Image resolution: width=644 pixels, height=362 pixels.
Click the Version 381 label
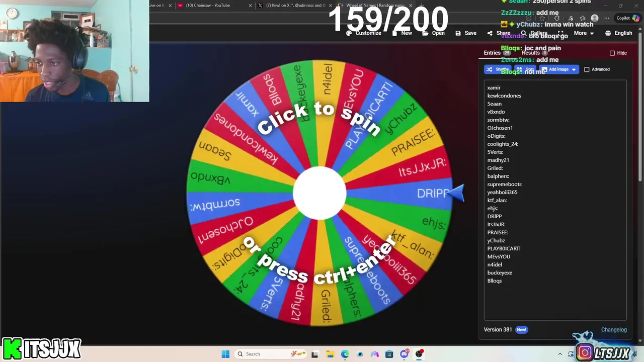pos(498,329)
